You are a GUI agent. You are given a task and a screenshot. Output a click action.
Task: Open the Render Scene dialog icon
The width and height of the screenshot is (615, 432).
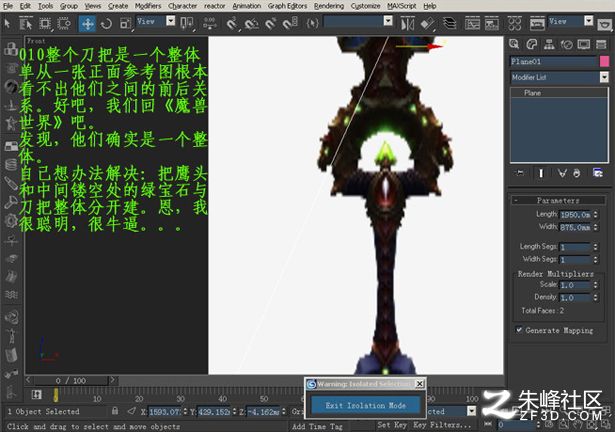537,24
